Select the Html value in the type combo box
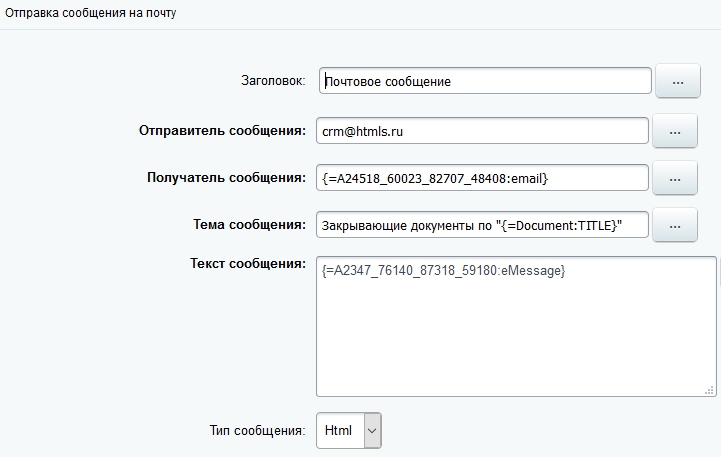This screenshot has height=457, width=721. [339, 430]
